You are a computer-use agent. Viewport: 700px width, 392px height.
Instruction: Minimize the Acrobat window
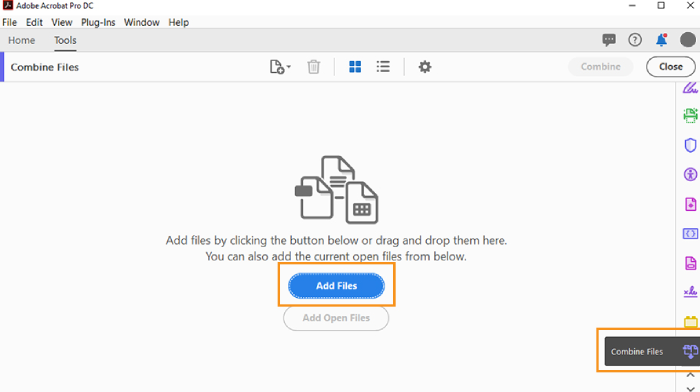click(632, 5)
